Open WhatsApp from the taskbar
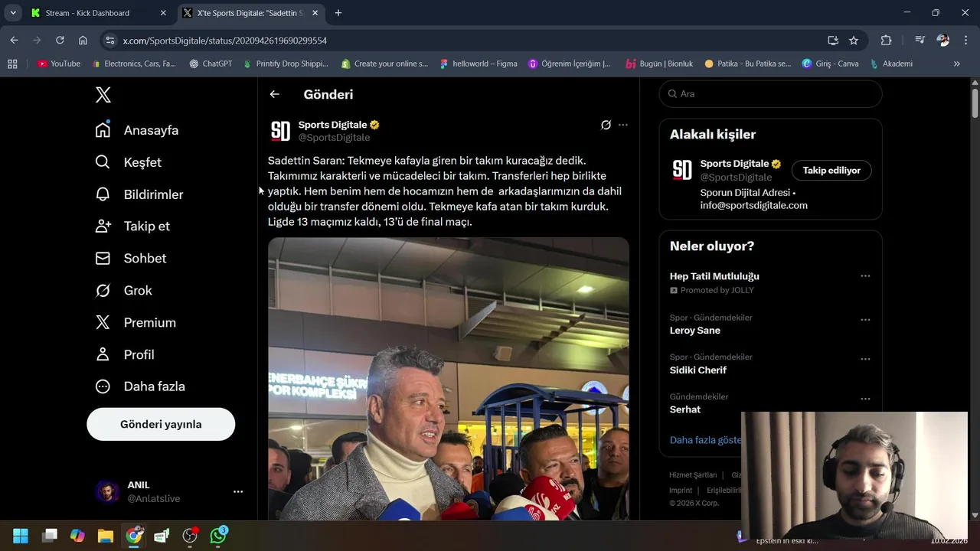Screen dimensions: 980x551 pyautogui.click(x=218, y=535)
